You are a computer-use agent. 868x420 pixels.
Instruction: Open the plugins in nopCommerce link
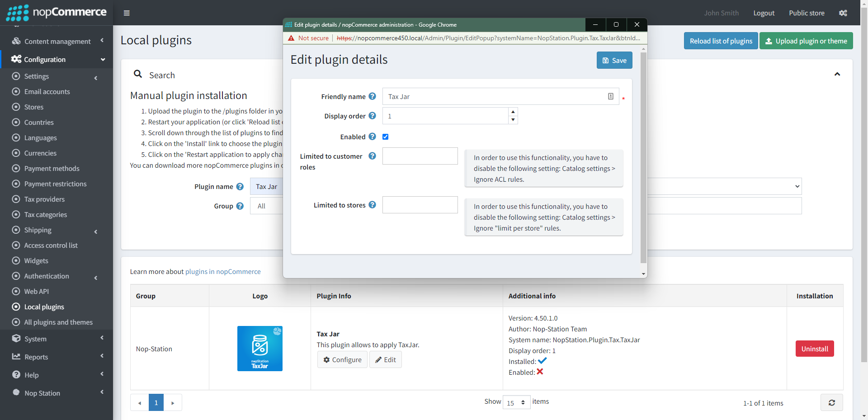tap(223, 272)
